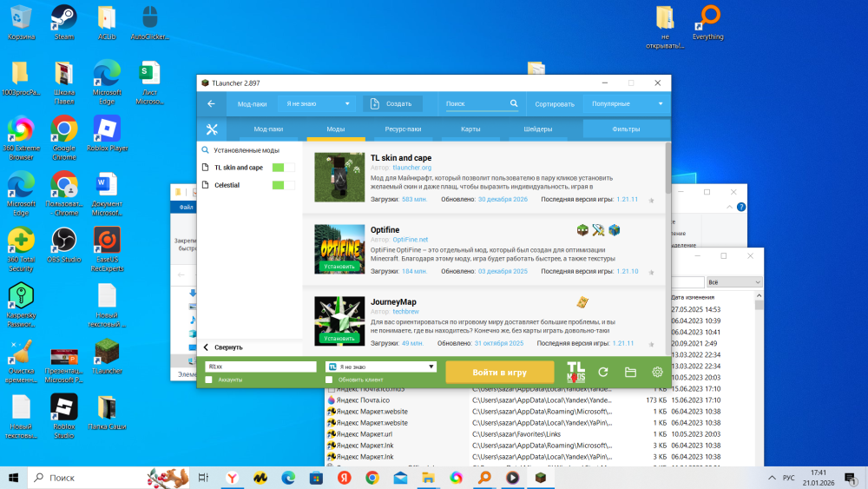The image size is (868, 489).
Task: Check the Обновить клиент checkbox
Action: (x=329, y=380)
